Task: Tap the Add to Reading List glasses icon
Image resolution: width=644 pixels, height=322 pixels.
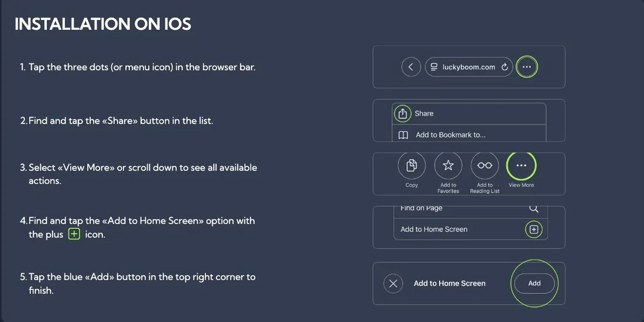Action: point(485,166)
